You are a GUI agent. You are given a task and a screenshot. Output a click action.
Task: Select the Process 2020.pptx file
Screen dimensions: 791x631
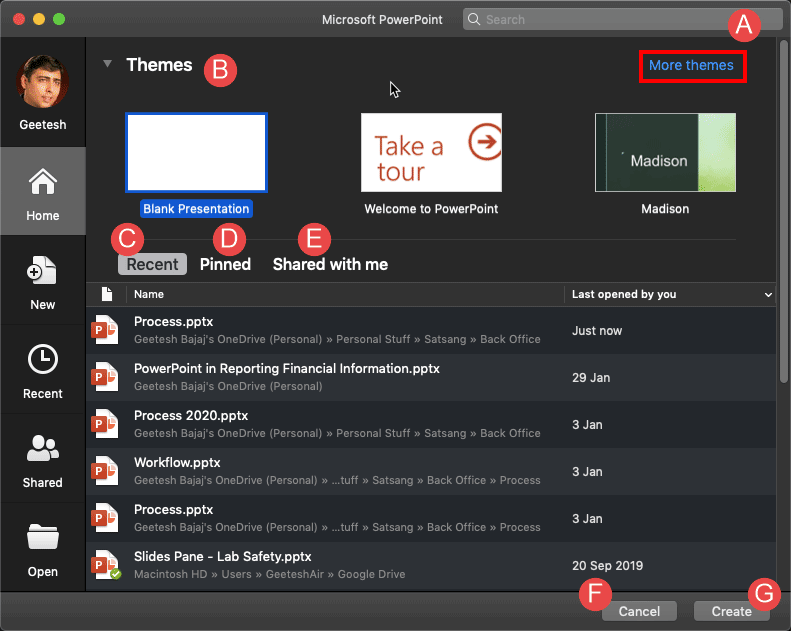431,424
